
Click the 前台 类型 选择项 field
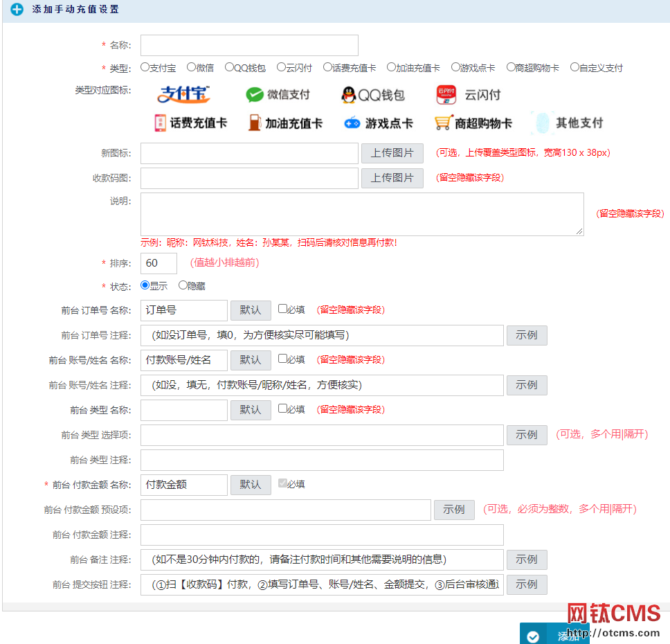coord(322,435)
